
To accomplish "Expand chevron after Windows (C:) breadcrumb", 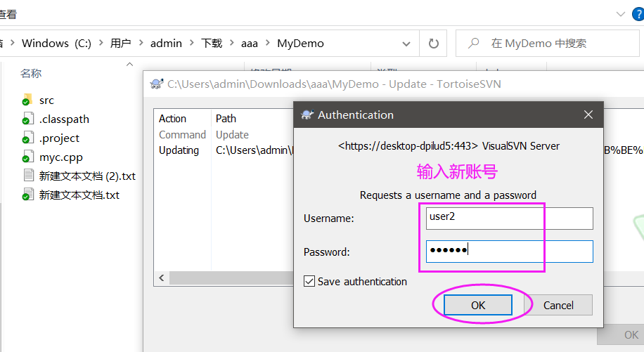I will (101, 43).
